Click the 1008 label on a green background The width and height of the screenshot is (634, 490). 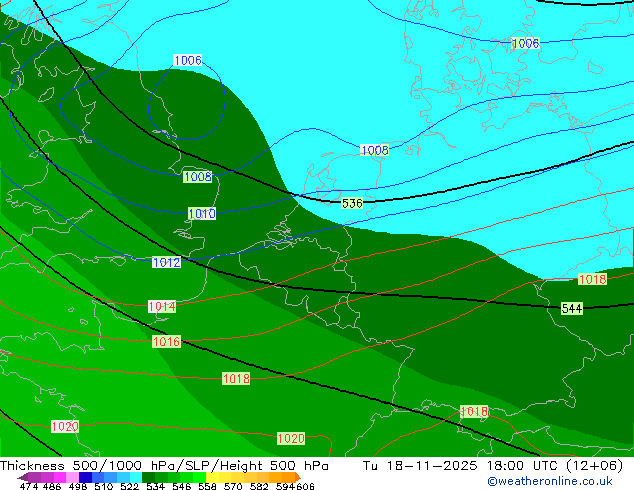tap(197, 177)
